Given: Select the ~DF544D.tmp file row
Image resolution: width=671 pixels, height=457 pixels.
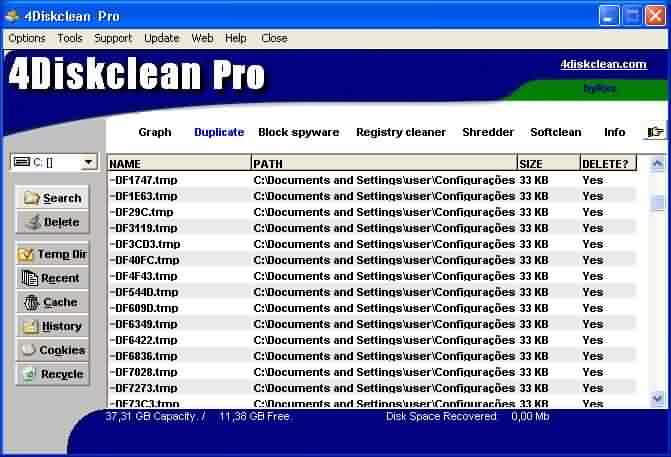Looking at the screenshot, I should tap(371, 292).
